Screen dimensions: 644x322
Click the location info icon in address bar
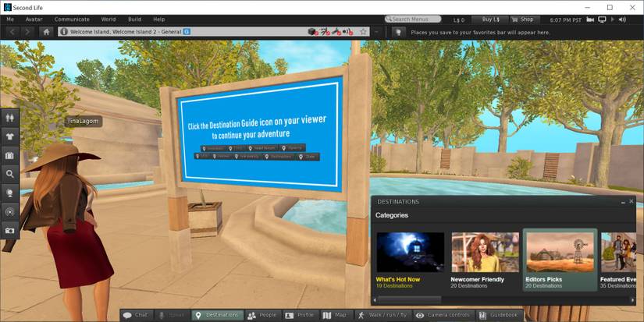(x=64, y=32)
